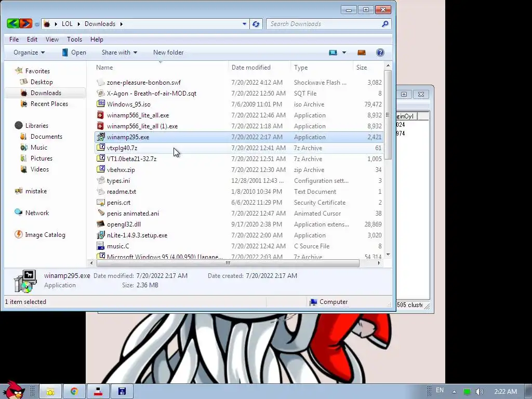The height and width of the screenshot is (399, 532).
Task: Click the Music library icon
Action: pos(24,147)
